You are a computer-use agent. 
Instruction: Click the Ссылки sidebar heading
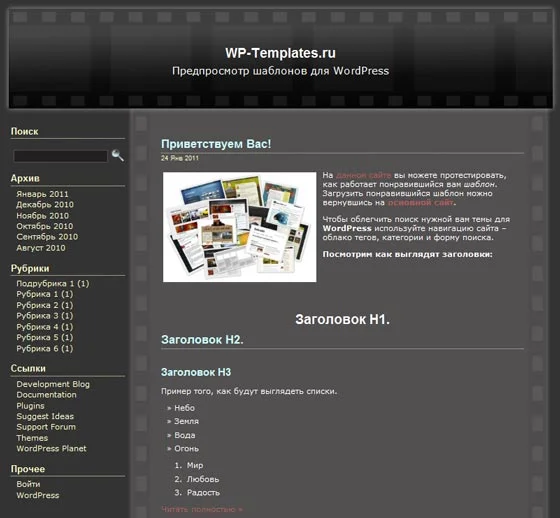coord(28,369)
